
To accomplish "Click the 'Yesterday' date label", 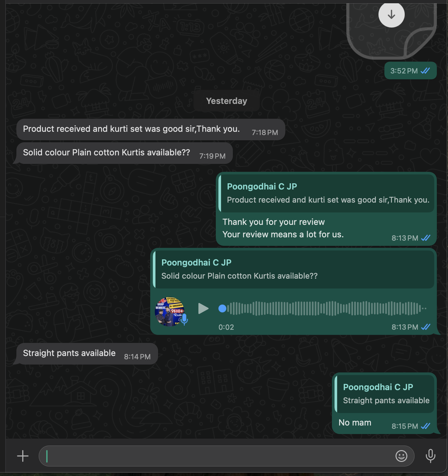I will [x=227, y=101].
